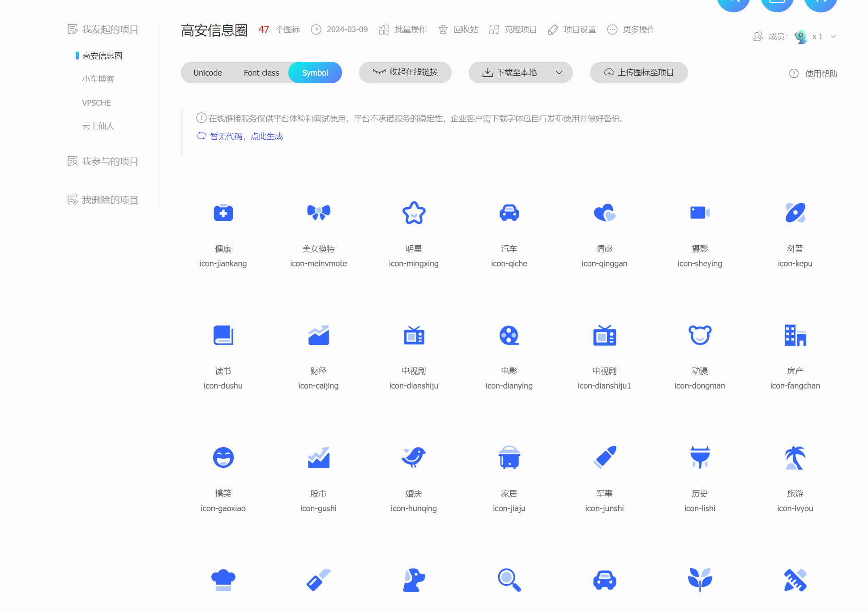Open 使用帮助 help link

tap(813, 73)
